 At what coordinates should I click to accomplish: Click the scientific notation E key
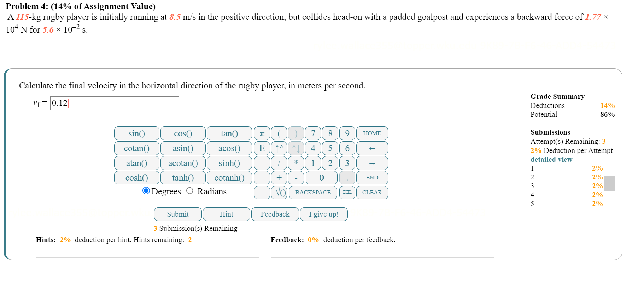click(262, 148)
